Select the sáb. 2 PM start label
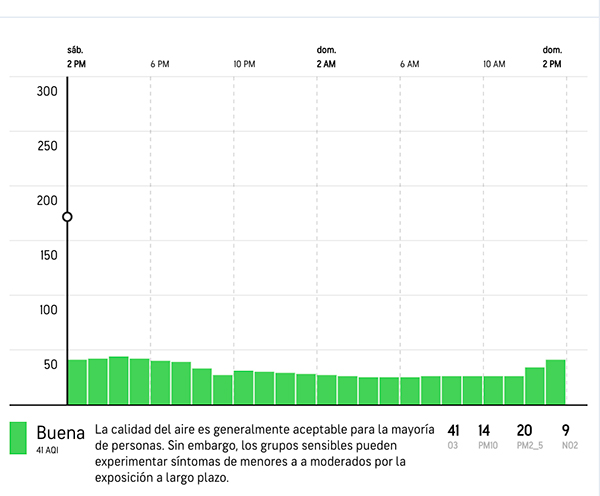Image resolution: width=600 pixels, height=496 pixels. tap(76, 57)
